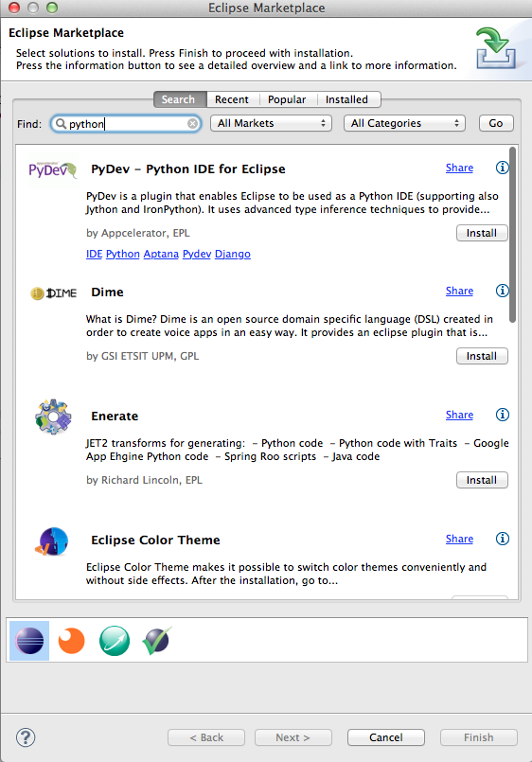This screenshot has width=532, height=762.
Task: Open info for Dime plugin
Action: pos(502,291)
